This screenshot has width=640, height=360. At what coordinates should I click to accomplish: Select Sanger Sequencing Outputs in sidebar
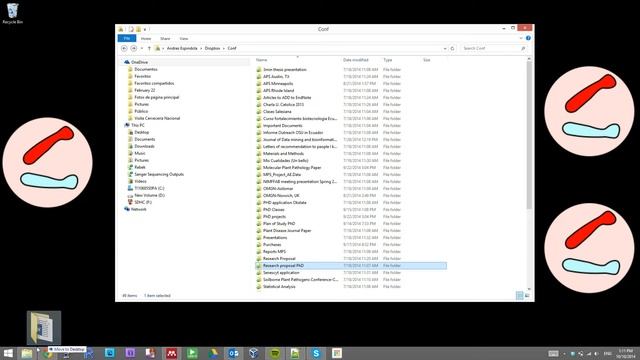tap(159, 174)
